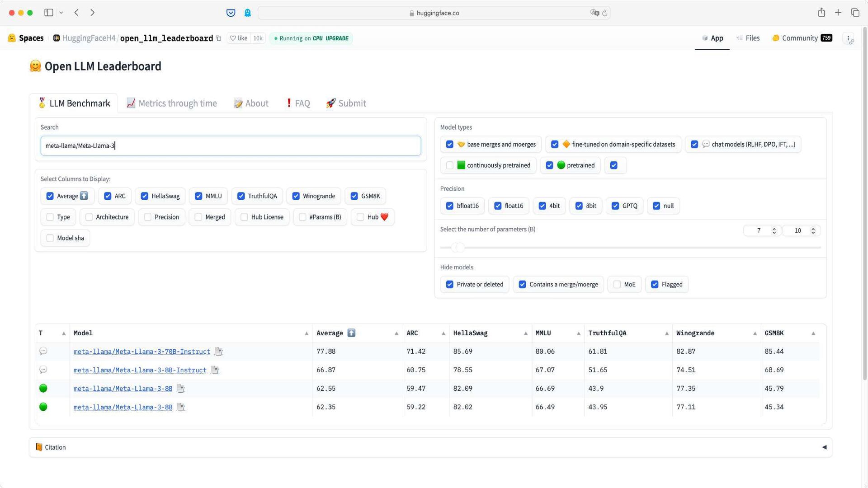Click the document icon in the 62.35 average row
The height and width of the screenshot is (488, 868).
(180, 407)
